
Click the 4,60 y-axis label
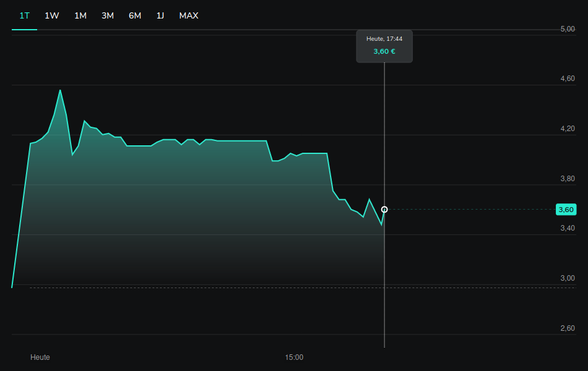[x=567, y=79]
